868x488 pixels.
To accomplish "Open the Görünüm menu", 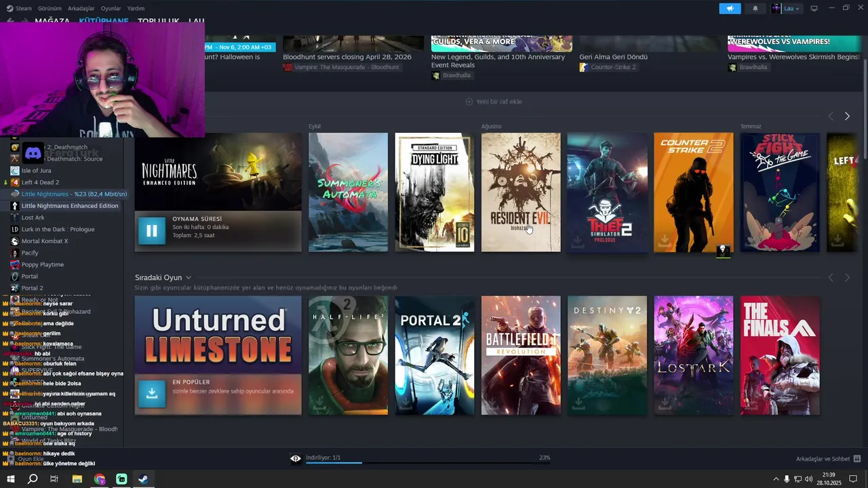I will click(x=50, y=8).
